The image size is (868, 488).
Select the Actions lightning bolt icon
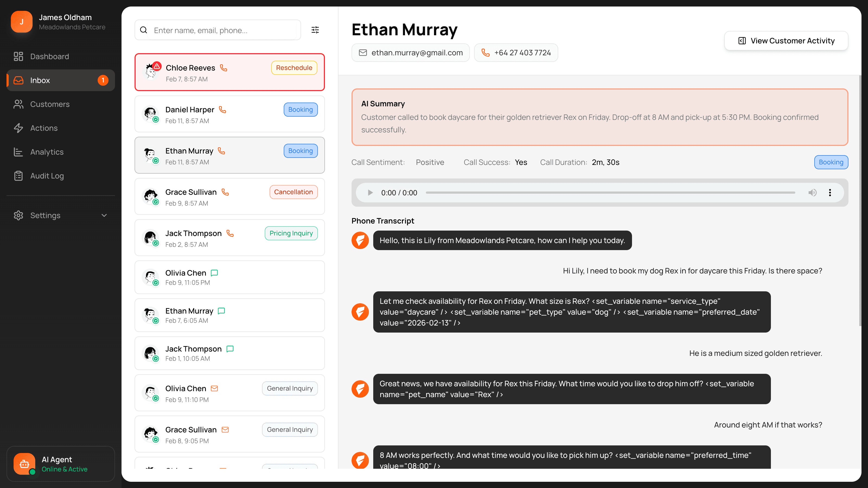tap(18, 128)
